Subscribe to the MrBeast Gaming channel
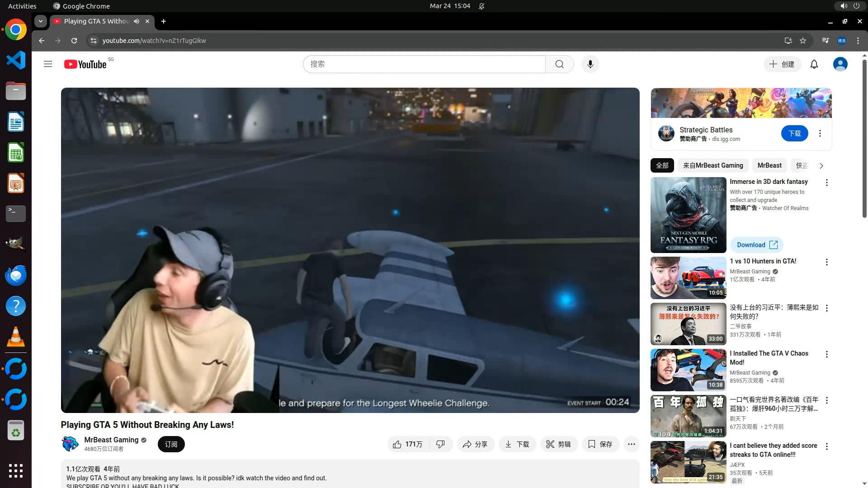This screenshot has width=868, height=488. [x=171, y=444]
